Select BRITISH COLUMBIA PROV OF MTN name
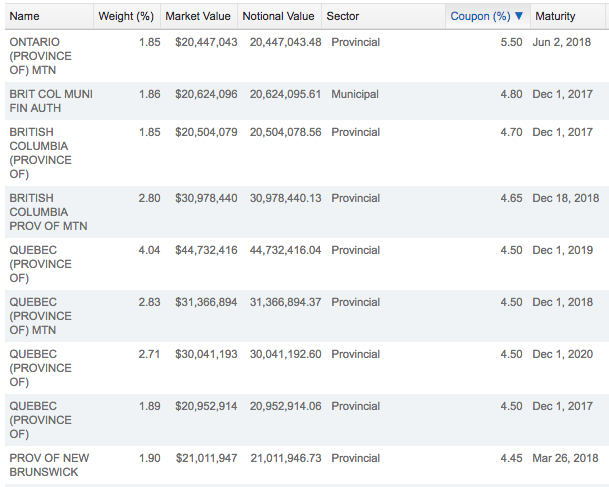This screenshot has width=609, height=487. coord(48,212)
